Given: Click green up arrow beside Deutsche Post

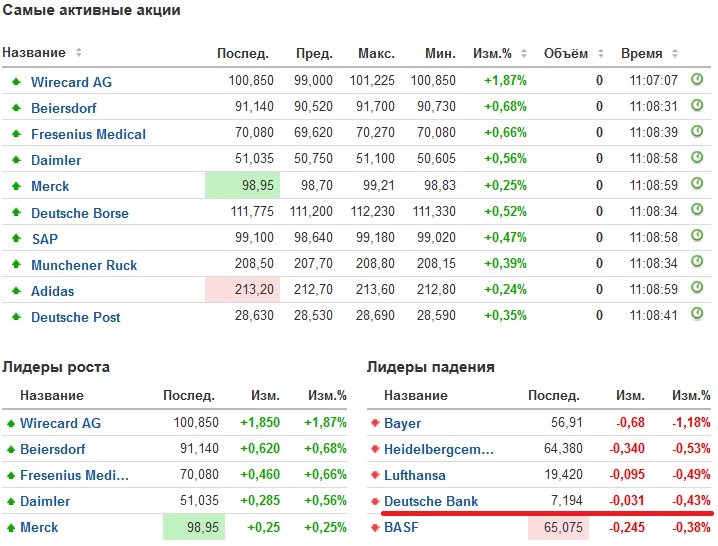Looking at the screenshot, I should pos(16,316).
